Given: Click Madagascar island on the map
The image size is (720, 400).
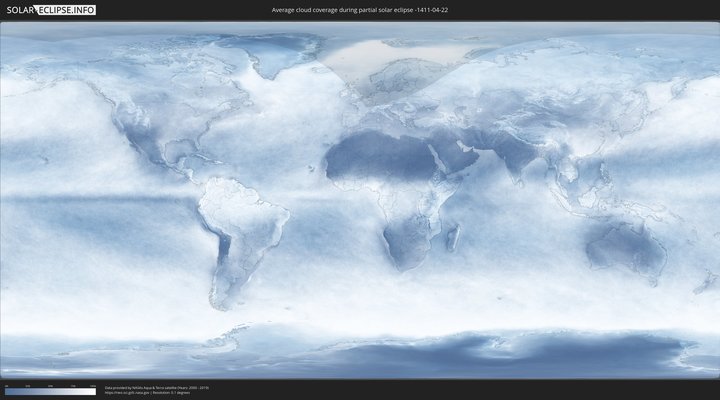Looking at the screenshot, I should coord(452,238).
